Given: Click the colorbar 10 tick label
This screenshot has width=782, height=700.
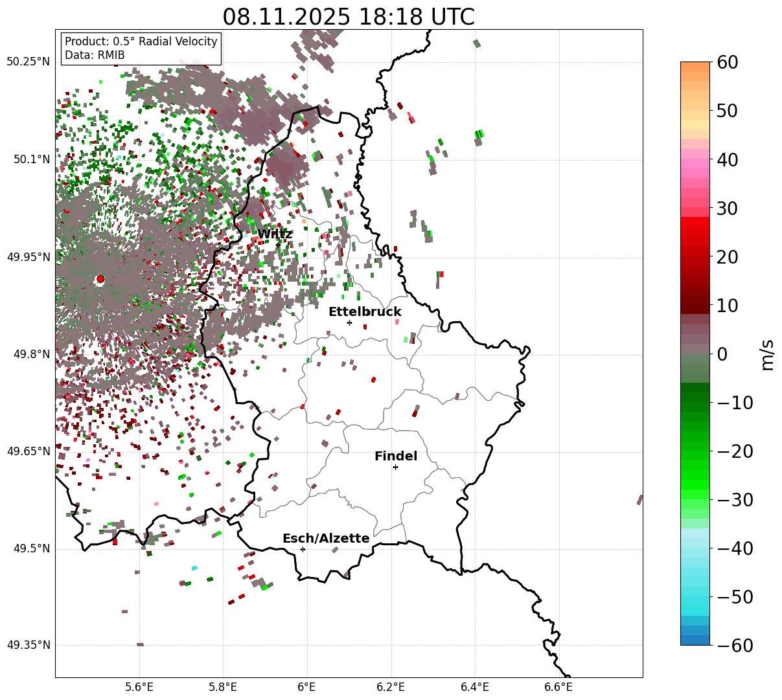Looking at the screenshot, I should [726, 305].
